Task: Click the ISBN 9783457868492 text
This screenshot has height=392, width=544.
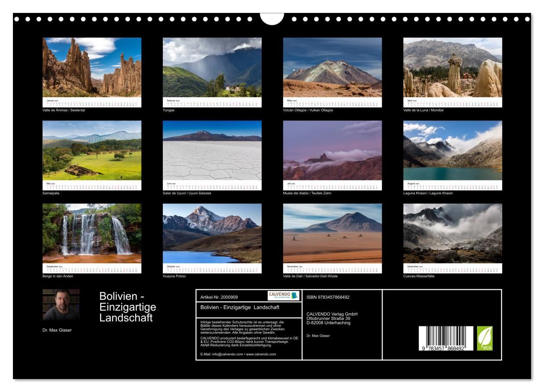Action: (328, 297)
